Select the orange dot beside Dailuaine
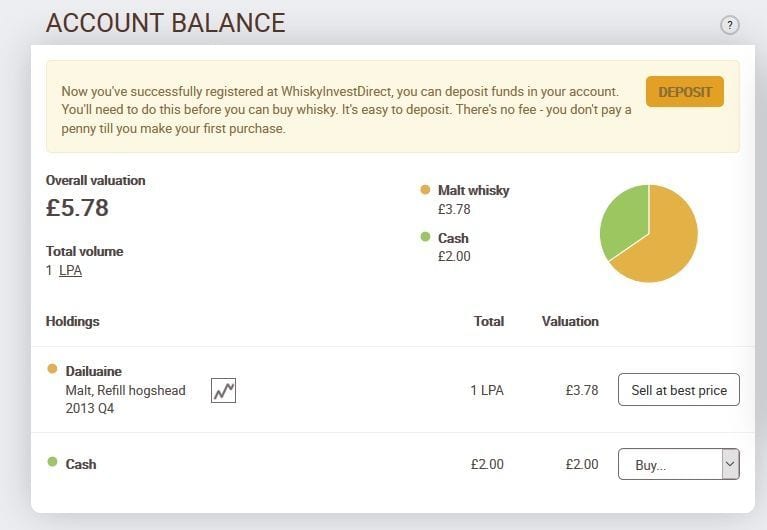This screenshot has width=767, height=530. (52, 369)
